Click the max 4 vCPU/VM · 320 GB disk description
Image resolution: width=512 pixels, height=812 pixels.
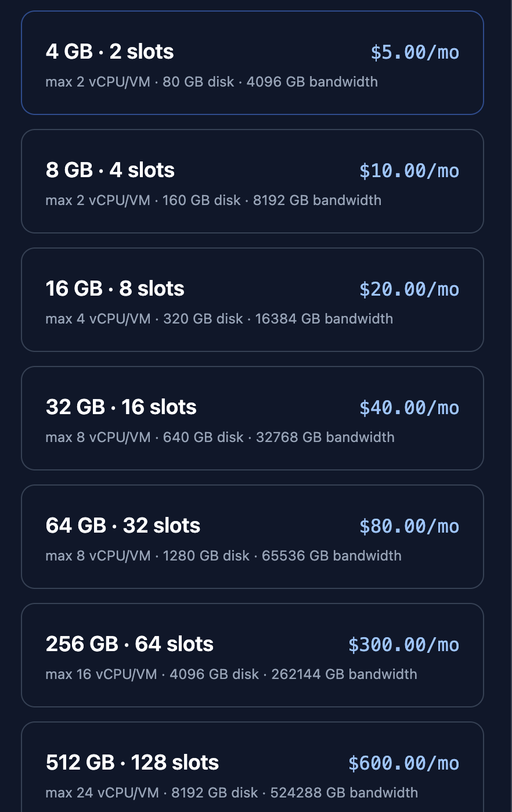(145, 319)
